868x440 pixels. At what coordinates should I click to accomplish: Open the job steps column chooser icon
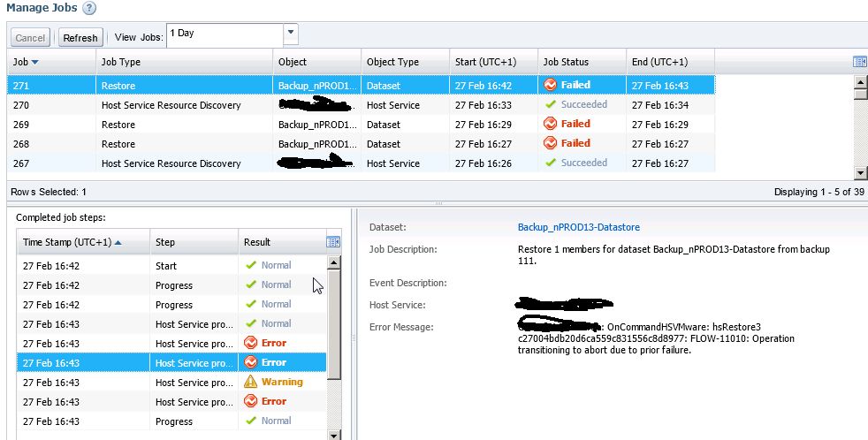click(333, 242)
